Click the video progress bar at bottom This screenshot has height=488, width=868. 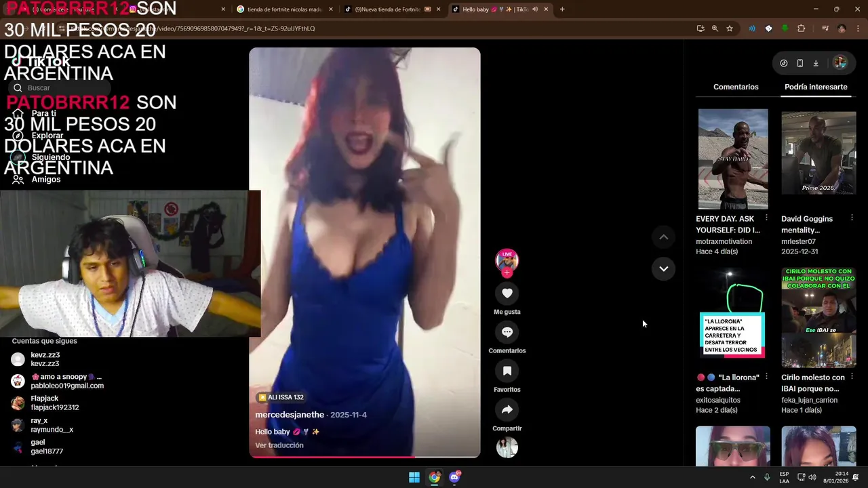(364, 457)
